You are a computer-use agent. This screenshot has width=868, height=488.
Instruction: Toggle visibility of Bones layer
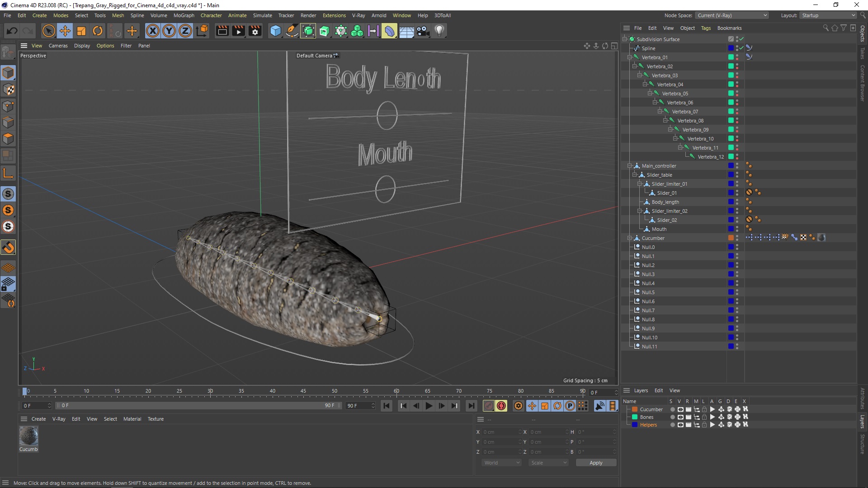(x=679, y=417)
